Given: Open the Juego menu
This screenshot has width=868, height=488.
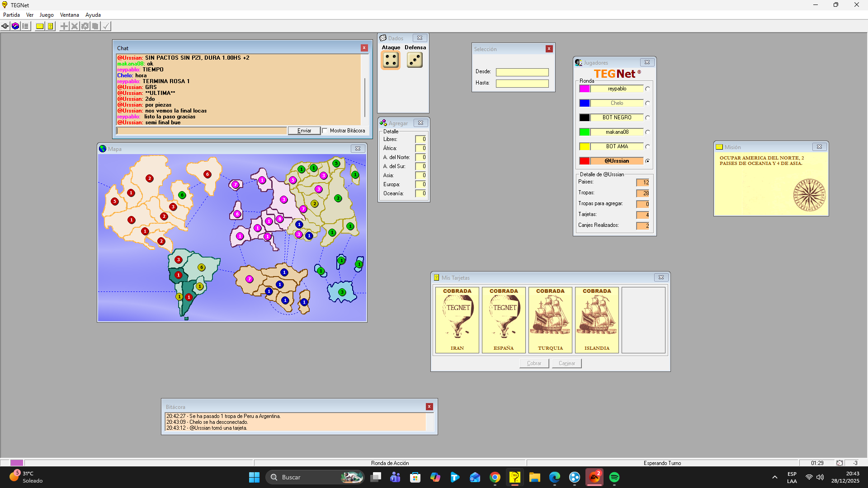Looking at the screenshot, I should coord(47,15).
